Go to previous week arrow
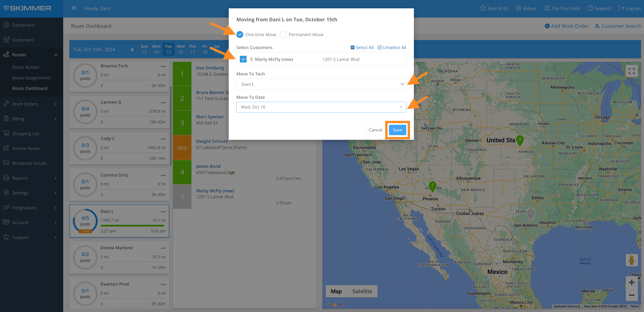The height and width of the screenshot is (312, 644). tap(132, 50)
